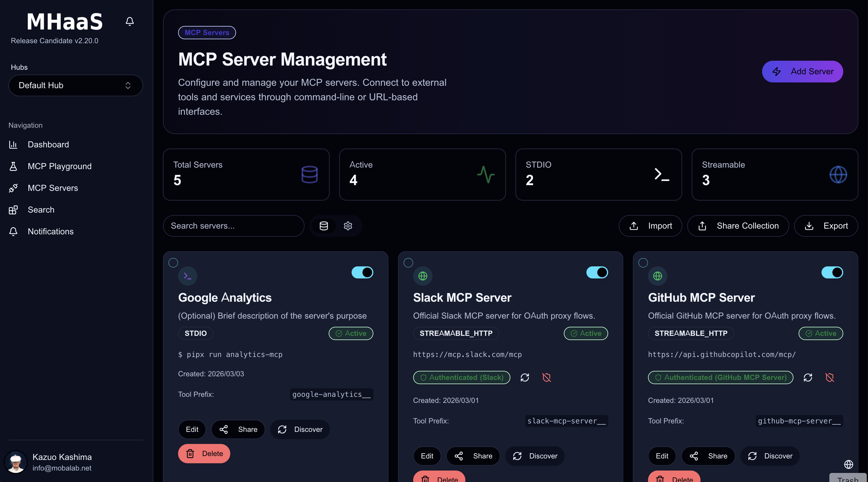Image resolution: width=868 pixels, height=482 pixels.
Task: Switch off the GitHub MCP Server toggle
Action: tap(832, 272)
